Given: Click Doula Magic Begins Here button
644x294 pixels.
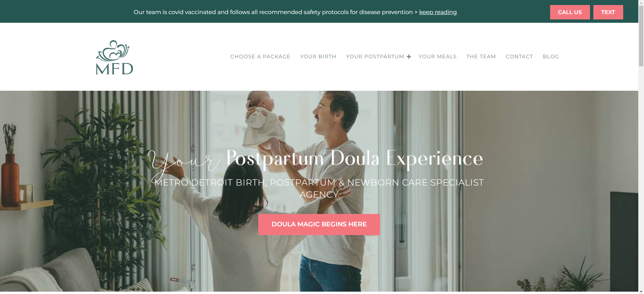Looking at the screenshot, I should point(319,224).
